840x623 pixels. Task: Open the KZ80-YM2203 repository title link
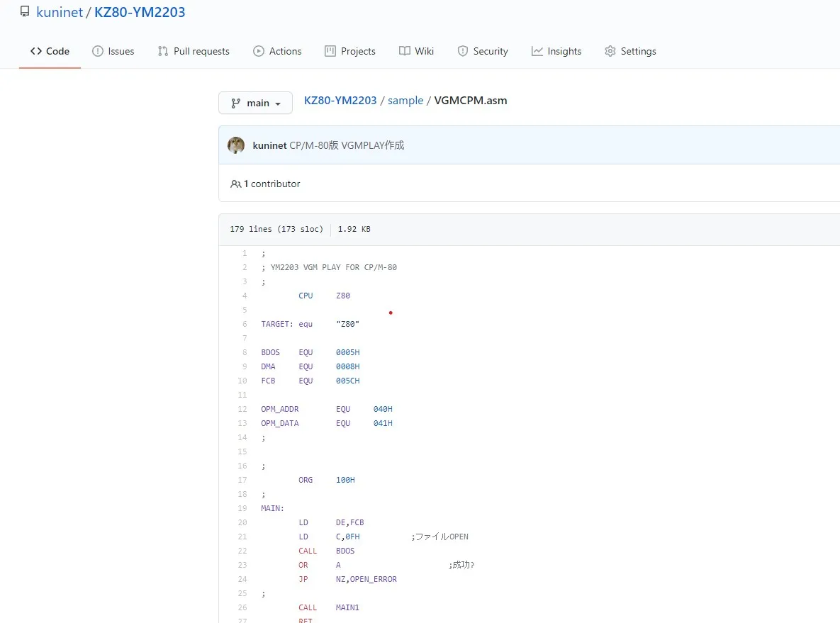140,12
